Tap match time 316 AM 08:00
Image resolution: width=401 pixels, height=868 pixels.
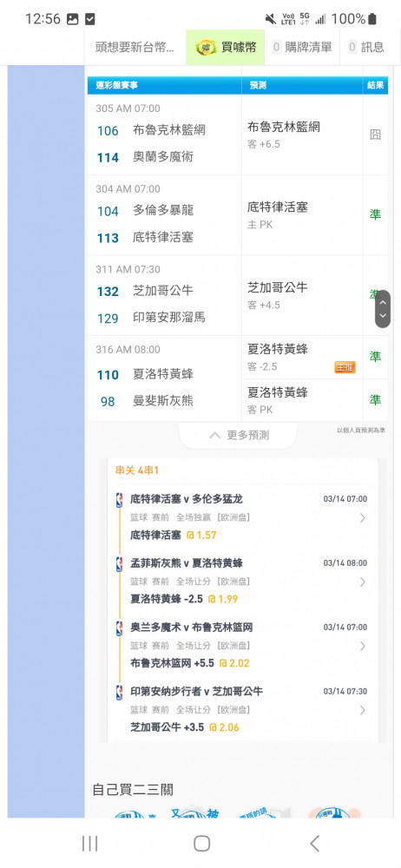tap(128, 349)
